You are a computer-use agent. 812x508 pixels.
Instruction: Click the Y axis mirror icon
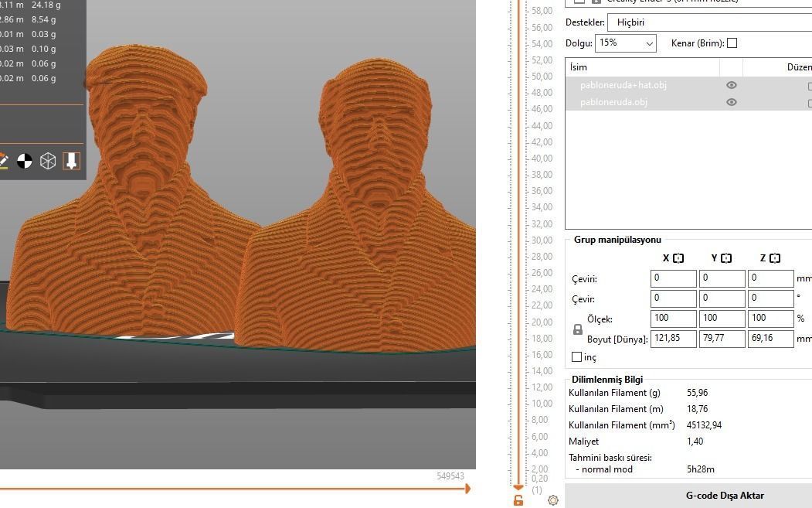tap(726, 258)
